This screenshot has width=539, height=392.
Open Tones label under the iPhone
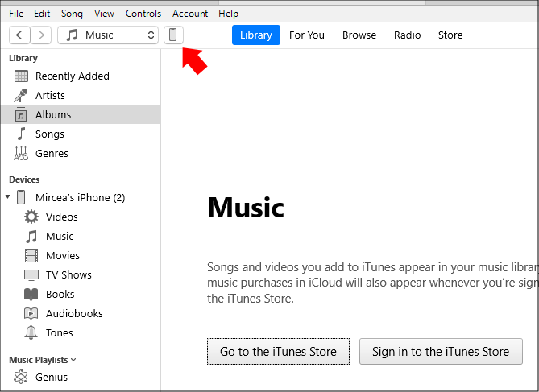(x=60, y=333)
